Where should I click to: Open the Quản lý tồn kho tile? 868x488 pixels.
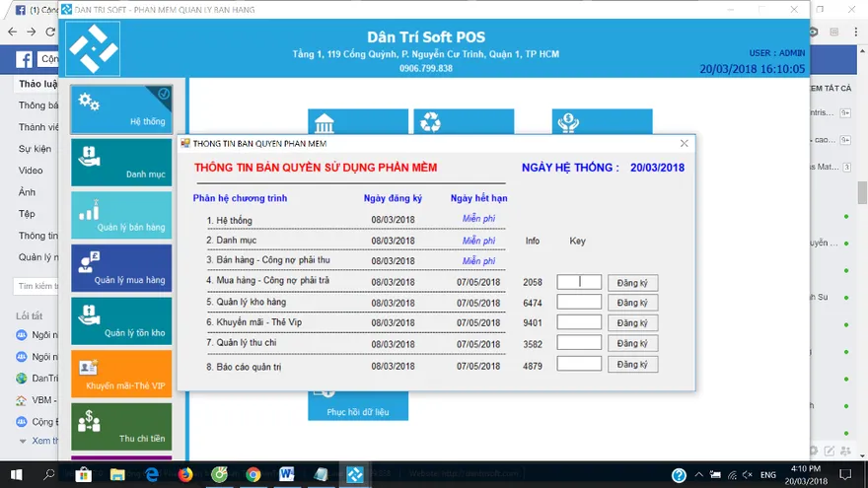(121, 321)
